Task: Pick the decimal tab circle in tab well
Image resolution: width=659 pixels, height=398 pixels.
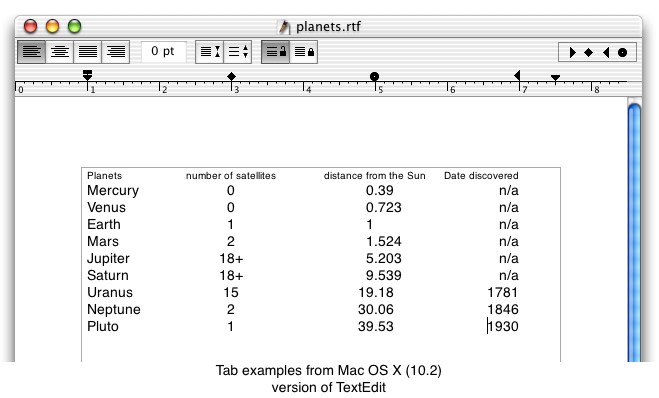Action: (x=622, y=53)
